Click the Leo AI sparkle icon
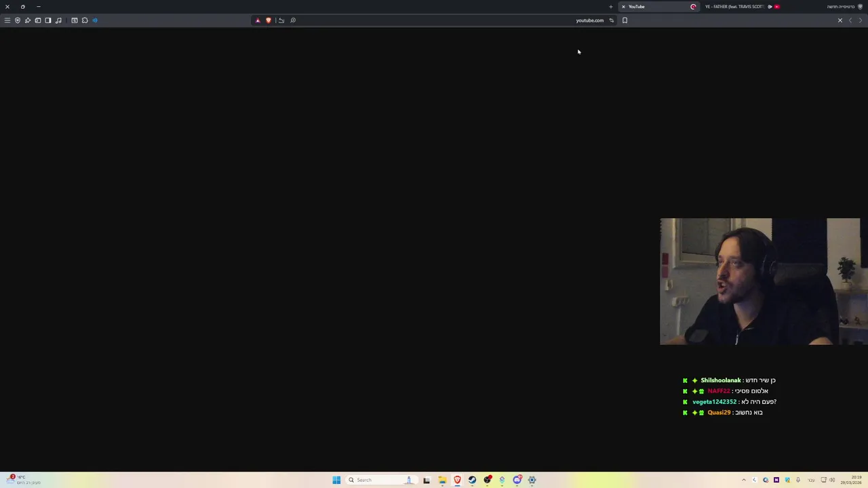This screenshot has width=868, height=488. [x=28, y=20]
